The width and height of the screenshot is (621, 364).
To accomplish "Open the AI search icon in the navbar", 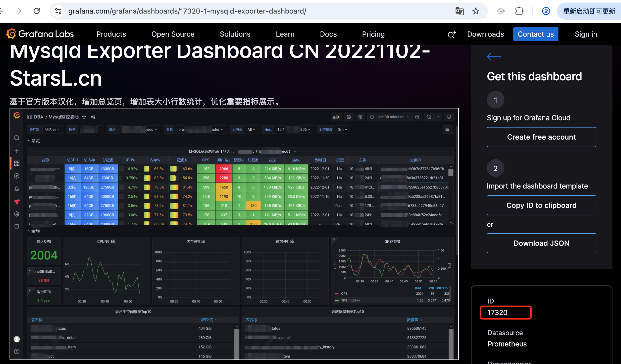I will (451, 34).
